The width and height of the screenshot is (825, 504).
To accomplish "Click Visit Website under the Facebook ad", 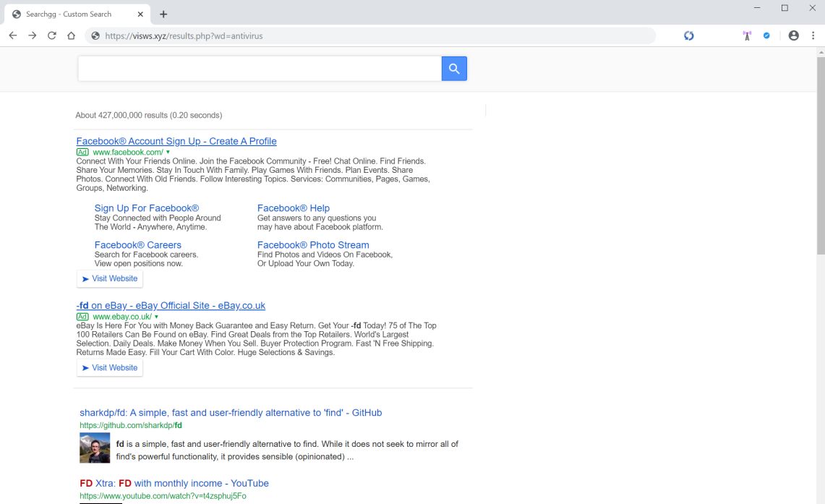I will coord(110,278).
